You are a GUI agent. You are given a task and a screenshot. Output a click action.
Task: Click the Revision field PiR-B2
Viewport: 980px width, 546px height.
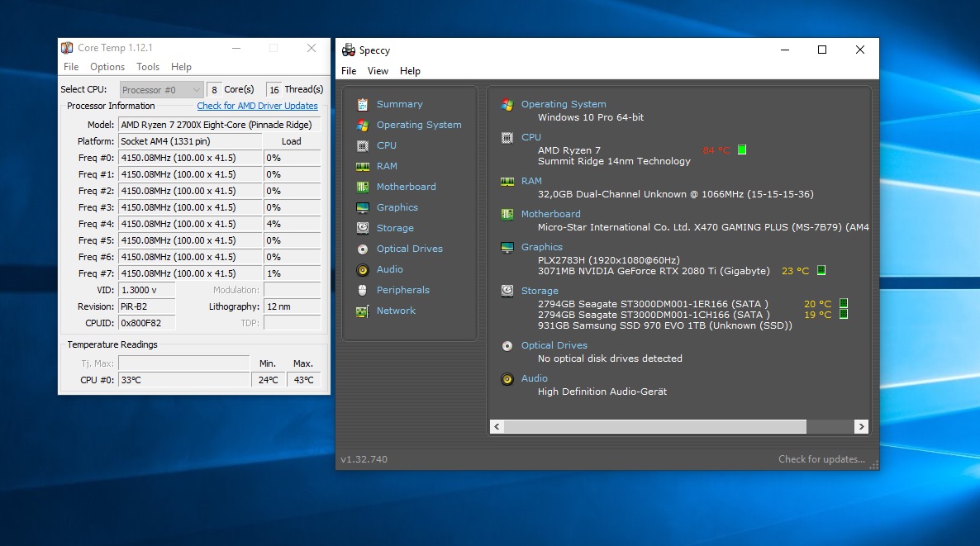(x=147, y=306)
